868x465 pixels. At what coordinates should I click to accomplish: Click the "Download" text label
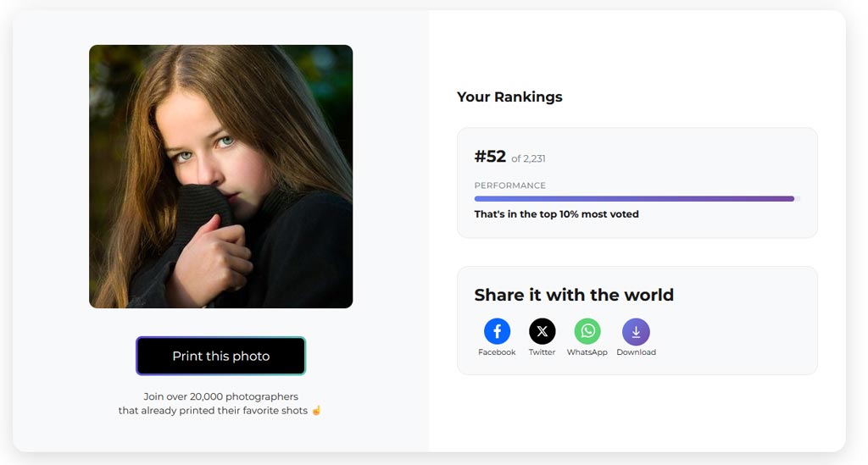636,352
